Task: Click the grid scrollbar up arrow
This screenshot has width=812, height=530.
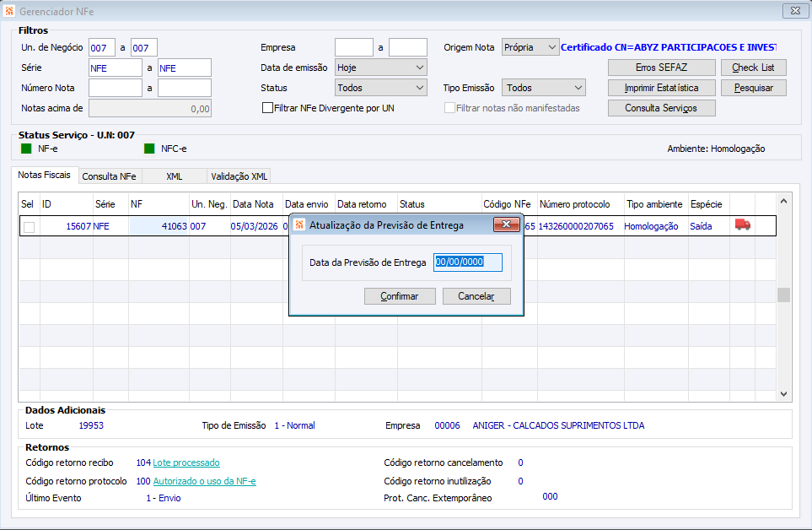Action: click(x=783, y=201)
